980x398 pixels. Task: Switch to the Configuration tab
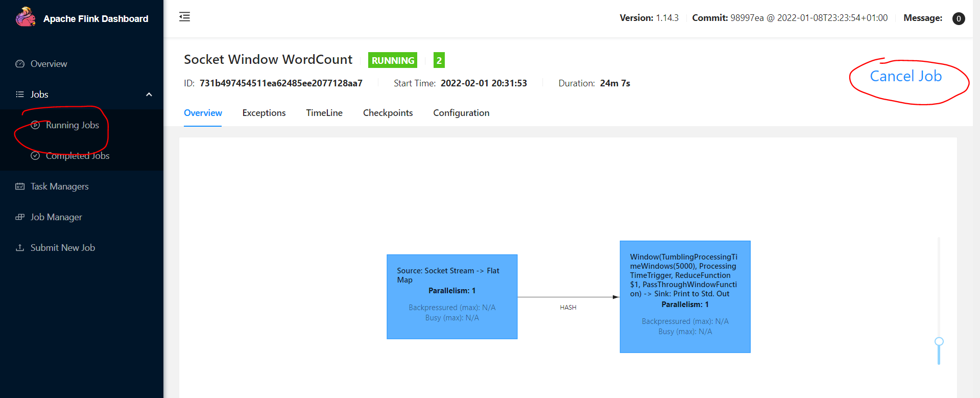pos(461,113)
